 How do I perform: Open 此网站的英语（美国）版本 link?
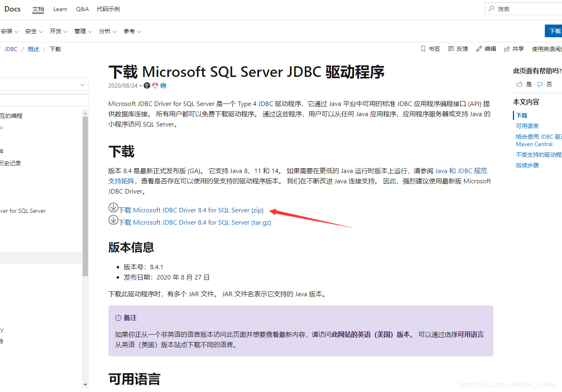point(371,335)
